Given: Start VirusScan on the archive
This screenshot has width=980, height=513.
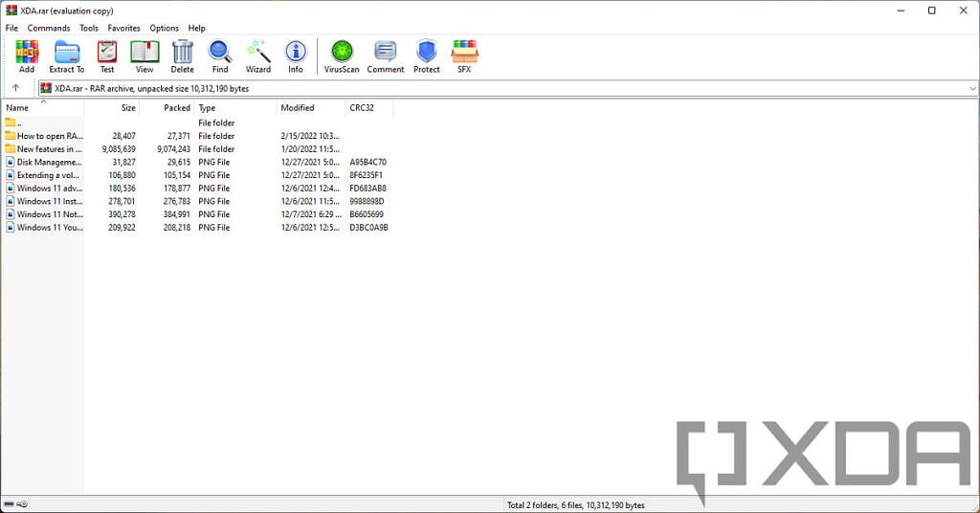Looking at the screenshot, I should click(342, 56).
